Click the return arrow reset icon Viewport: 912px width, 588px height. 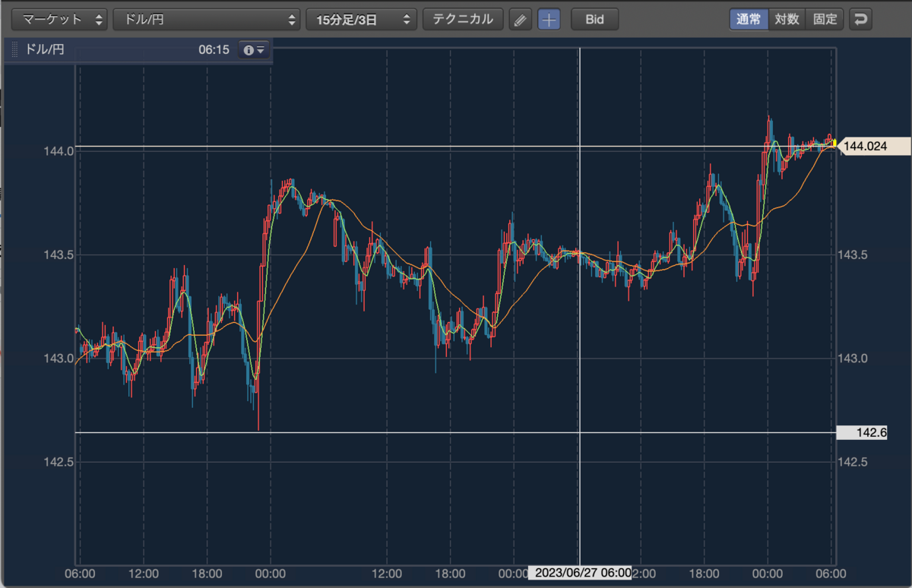(x=860, y=20)
